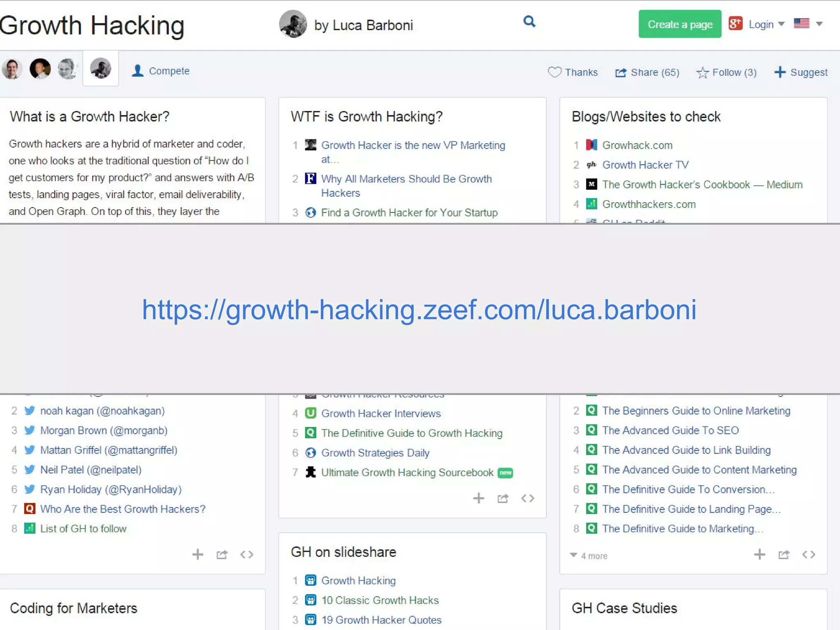Click icon beside The Definitive Guide To Conversion
Image resolution: width=840 pixels, height=630 pixels.
(591, 489)
